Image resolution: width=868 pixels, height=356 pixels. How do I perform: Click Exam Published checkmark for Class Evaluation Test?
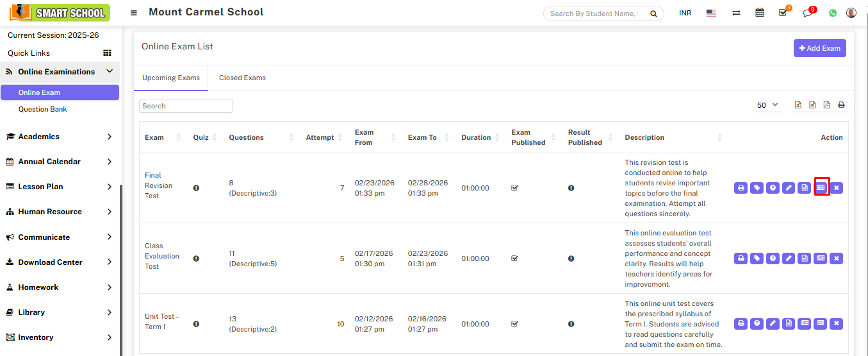pyautogui.click(x=514, y=259)
